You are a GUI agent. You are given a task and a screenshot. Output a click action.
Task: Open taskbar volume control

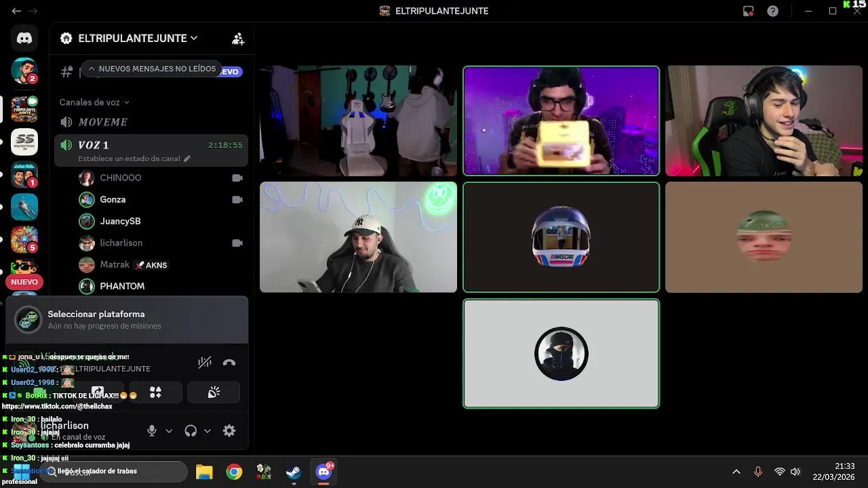pyautogui.click(x=795, y=472)
